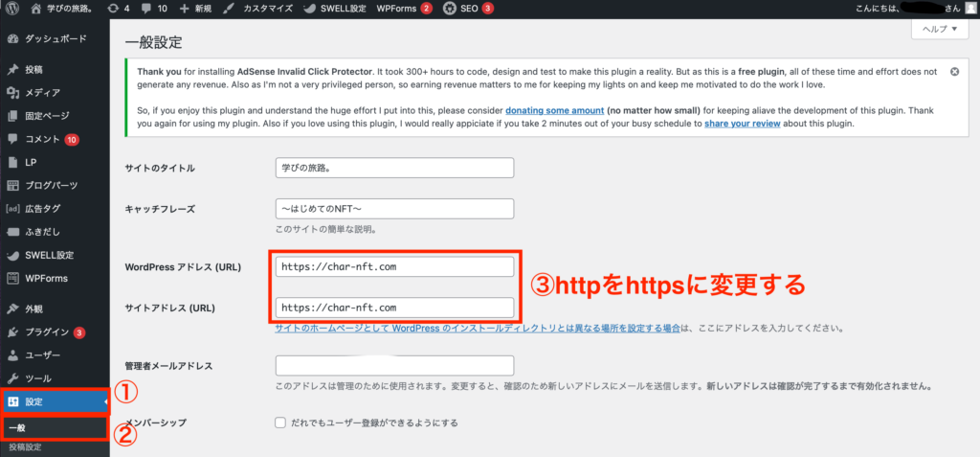This screenshot has height=457, width=980.
Task: Click the WPForms icon in sidebar
Action: [12, 278]
